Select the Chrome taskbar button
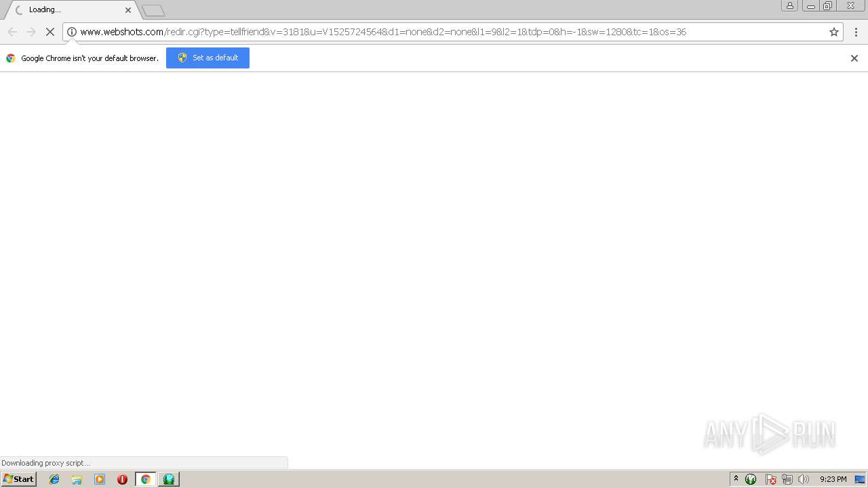 click(145, 479)
